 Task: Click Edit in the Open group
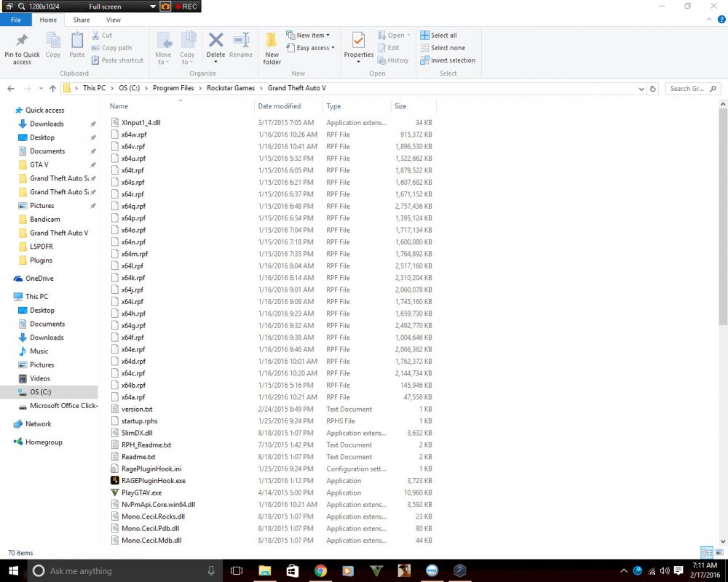pos(389,48)
